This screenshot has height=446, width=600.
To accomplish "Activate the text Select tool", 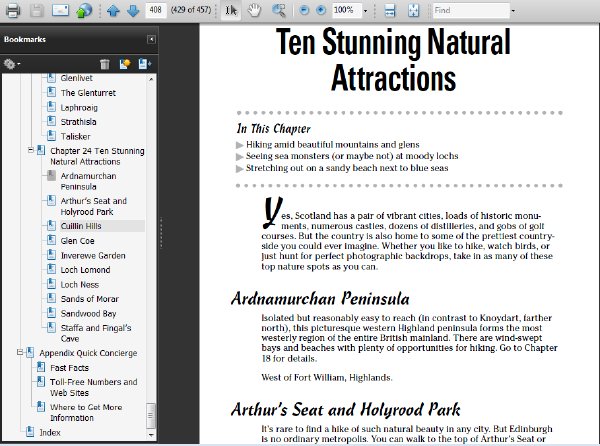I will coord(231,10).
